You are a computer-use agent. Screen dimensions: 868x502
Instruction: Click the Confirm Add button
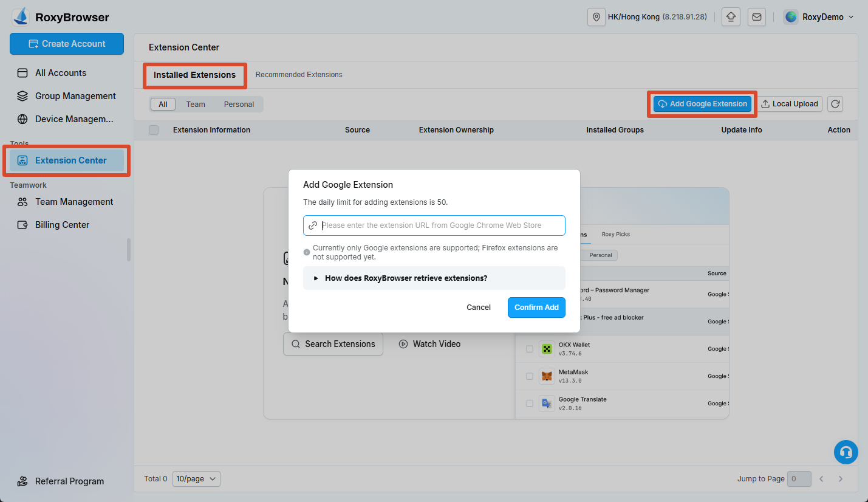536,308
